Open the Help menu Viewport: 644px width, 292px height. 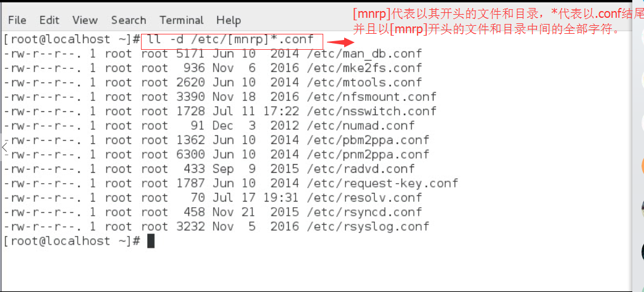tap(228, 20)
